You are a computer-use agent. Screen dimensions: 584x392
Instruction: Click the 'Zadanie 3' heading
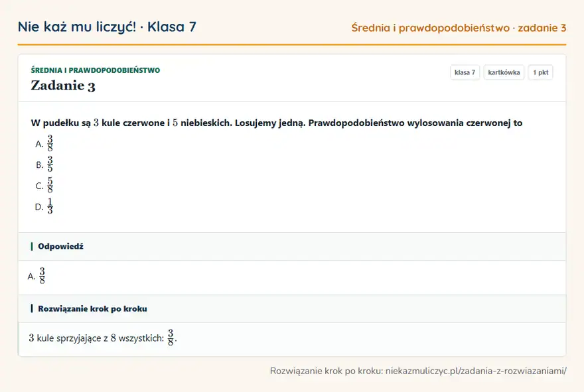pos(63,86)
